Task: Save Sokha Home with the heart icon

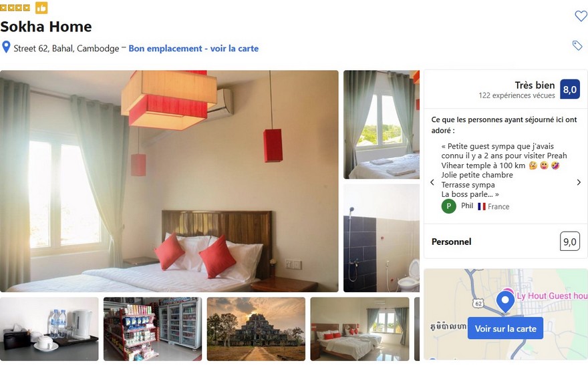Action: (x=581, y=16)
